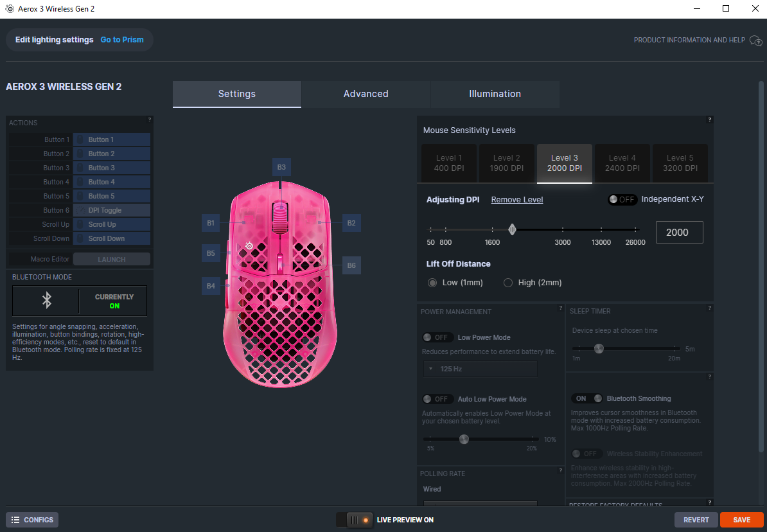Click the help question mark for Sleep Timer
This screenshot has width=767, height=532.
(709, 308)
